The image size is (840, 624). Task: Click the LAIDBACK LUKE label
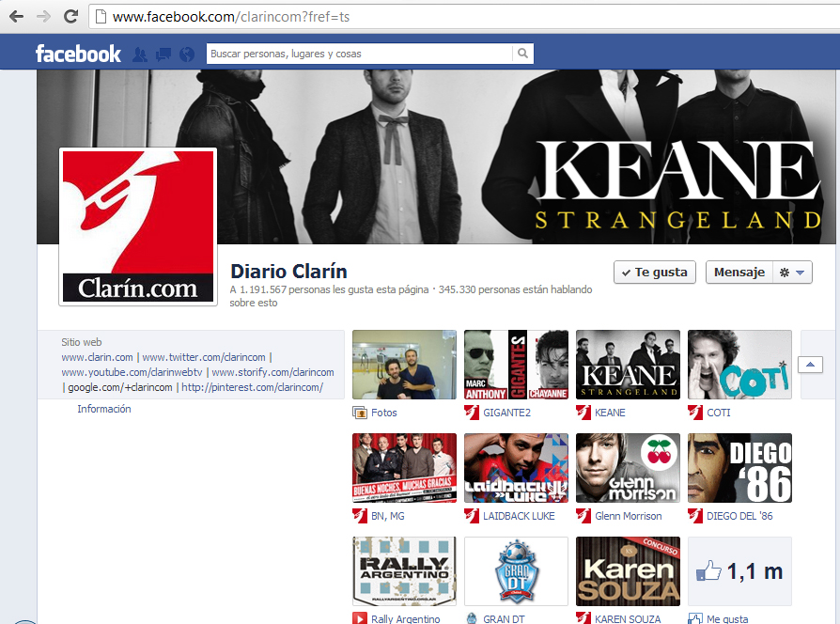[519, 516]
